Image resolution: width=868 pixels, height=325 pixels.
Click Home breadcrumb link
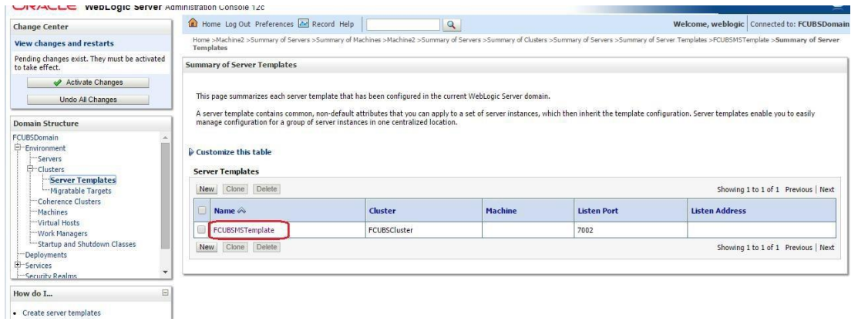pos(201,40)
